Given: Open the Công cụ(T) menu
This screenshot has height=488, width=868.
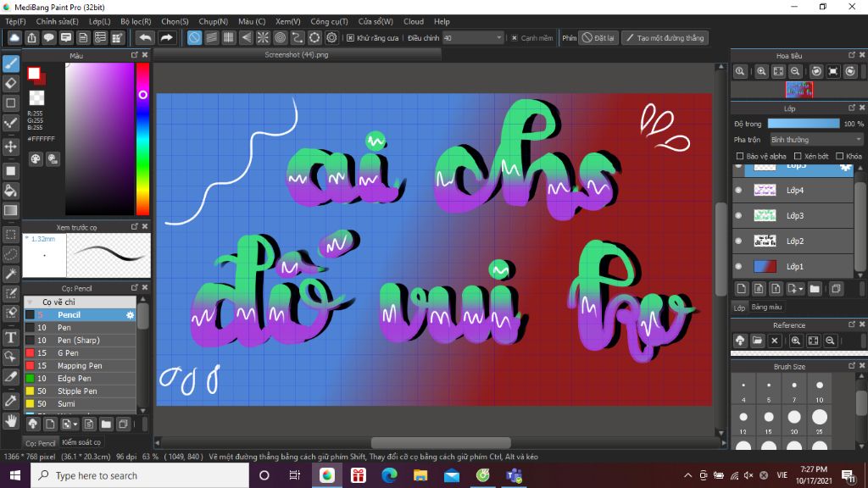Looking at the screenshot, I should pos(329,21).
